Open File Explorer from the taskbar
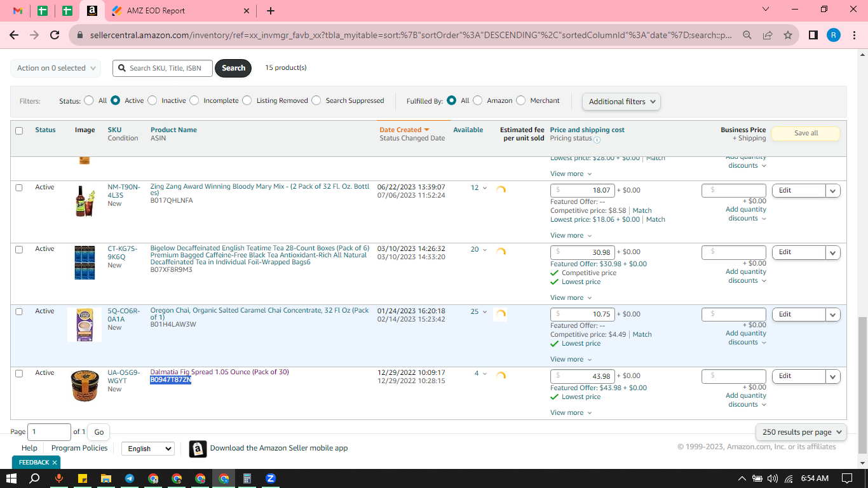Screen dimensions: 868x488 pyautogui.click(x=105, y=478)
